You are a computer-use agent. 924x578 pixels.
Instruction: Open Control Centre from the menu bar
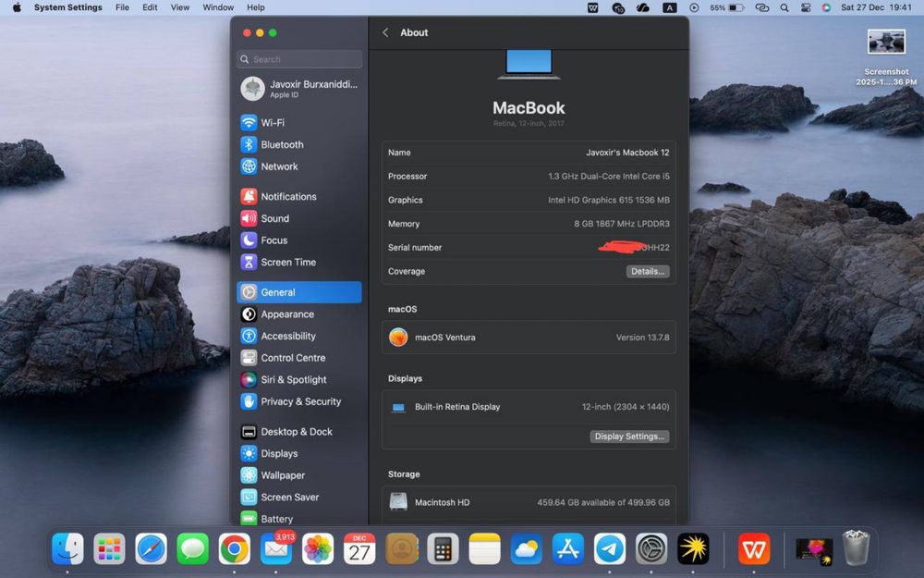click(806, 7)
